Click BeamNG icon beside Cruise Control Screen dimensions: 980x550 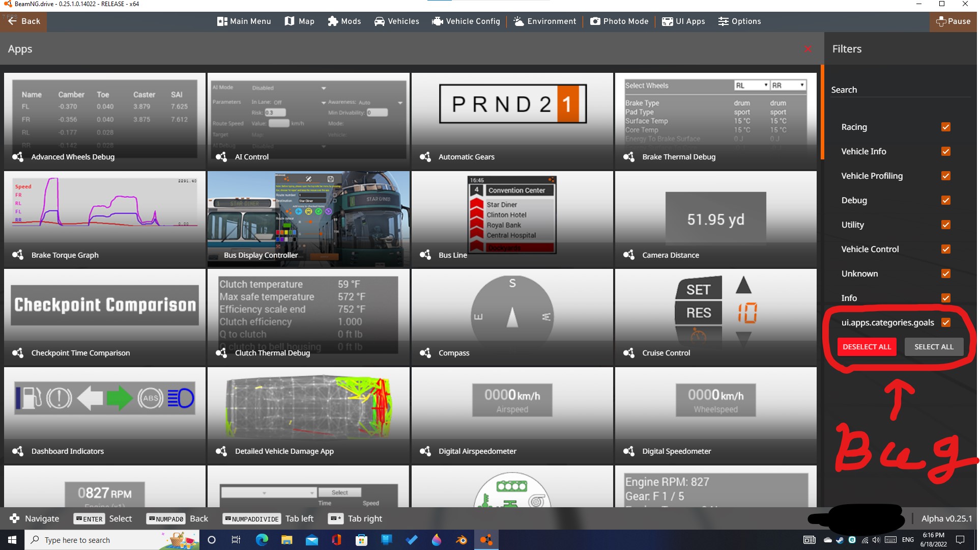pyautogui.click(x=629, y=353)
